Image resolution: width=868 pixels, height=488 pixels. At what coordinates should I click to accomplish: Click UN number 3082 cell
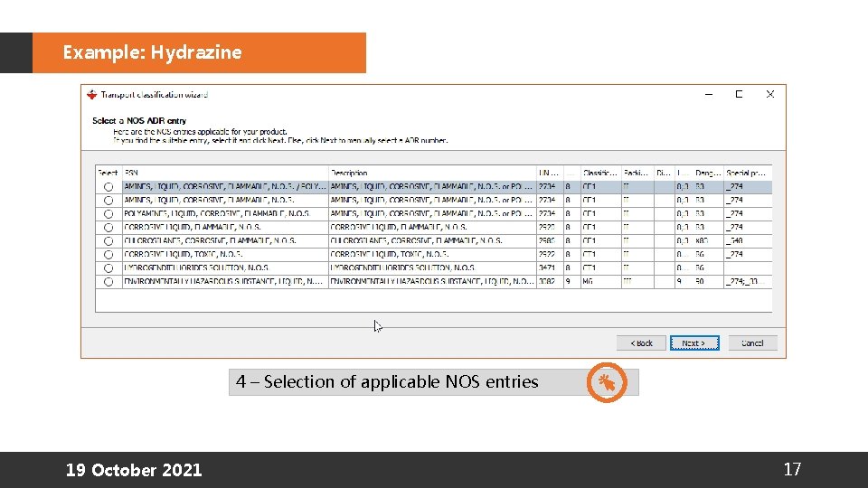tap(550, 281)
